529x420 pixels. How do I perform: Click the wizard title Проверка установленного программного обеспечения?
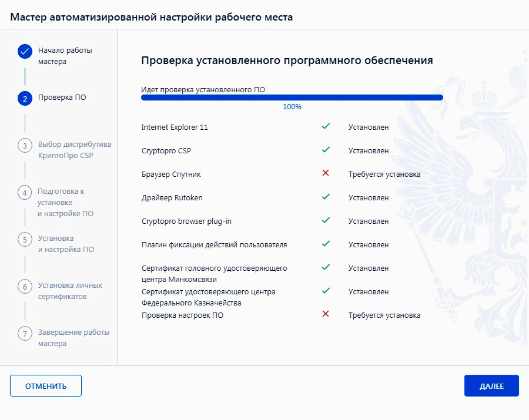[x=286, y=60]
